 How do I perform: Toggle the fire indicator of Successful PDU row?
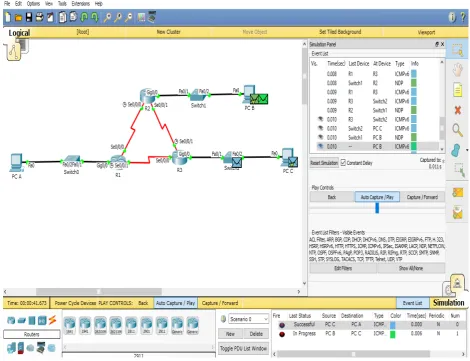(282, 325)
